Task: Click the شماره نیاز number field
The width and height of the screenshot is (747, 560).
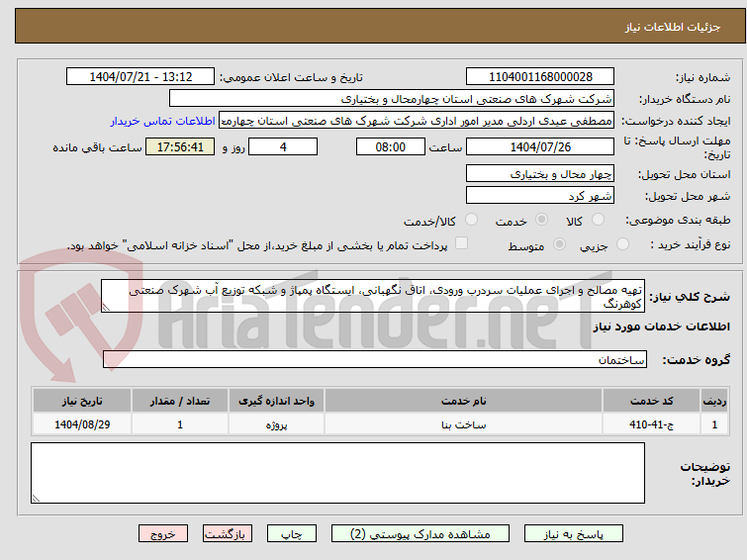Action: point(540,77)
